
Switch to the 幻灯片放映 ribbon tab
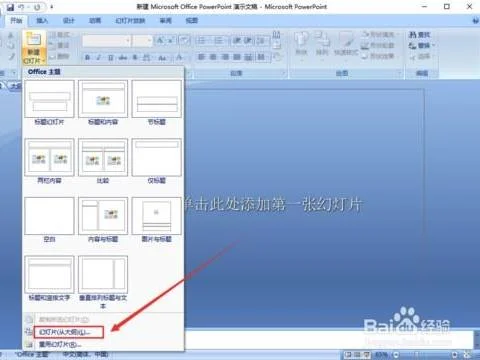click(x=130, y=21)
